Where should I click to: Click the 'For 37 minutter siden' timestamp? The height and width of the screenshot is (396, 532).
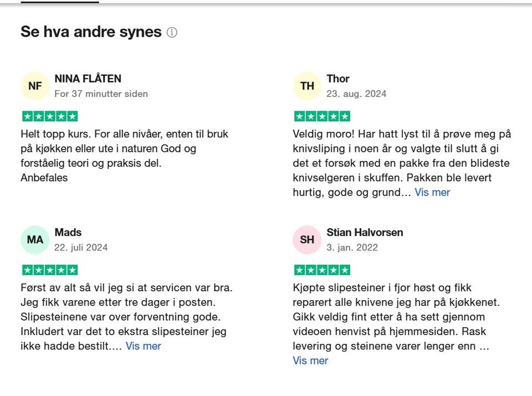tap(101, 94)
